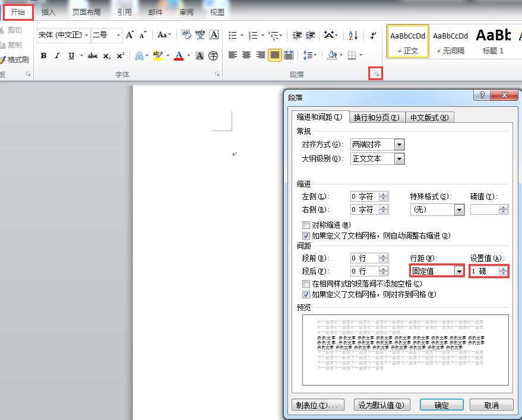Apply text effects glowing A
The height and width of the screenshot is (420, 522).
click(x=139, y=56)
